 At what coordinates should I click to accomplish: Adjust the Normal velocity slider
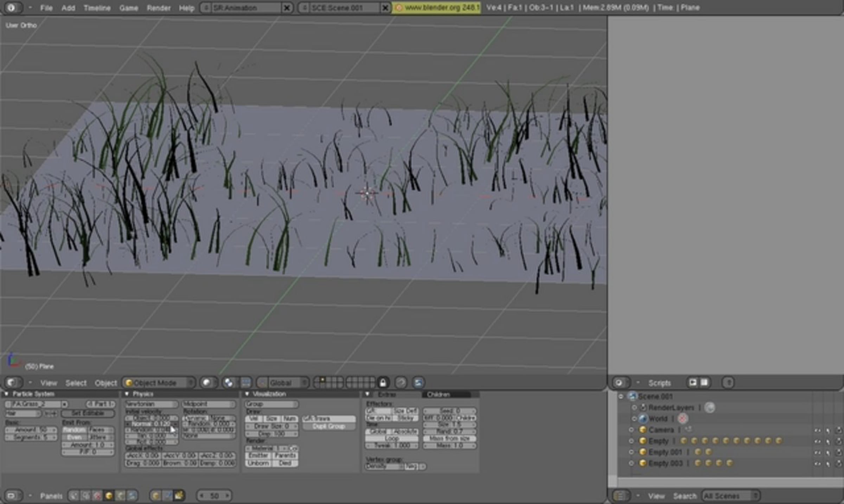tap(152, 424)
